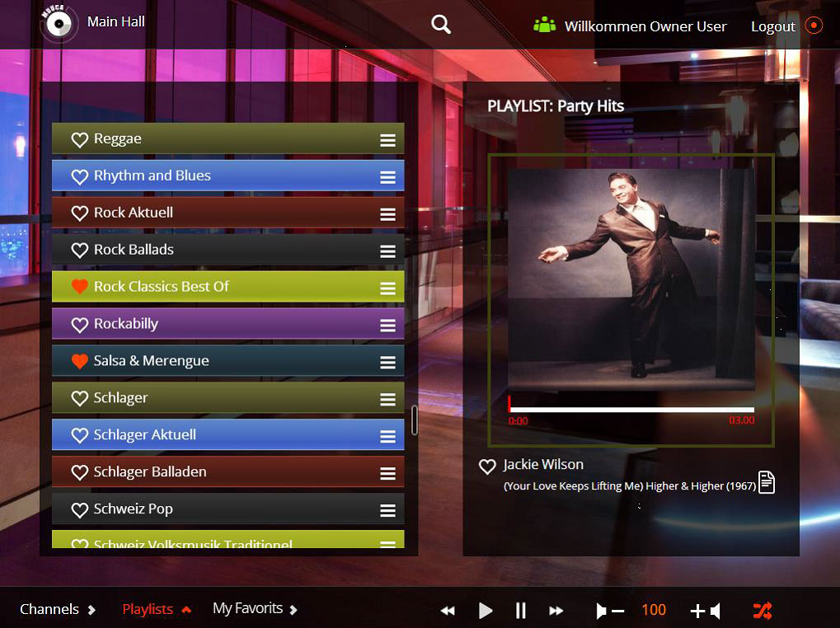Open the Rock Ballads hamburger menu
This screenshot has height=628, width=840.
click(x=388, y=251)
